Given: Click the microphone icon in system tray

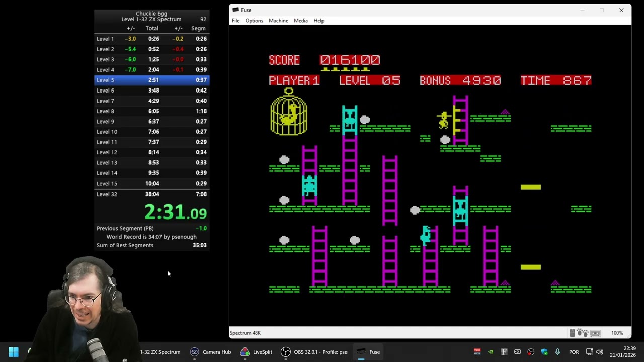Looking at the screenshot, I should [x=557, y=352].
